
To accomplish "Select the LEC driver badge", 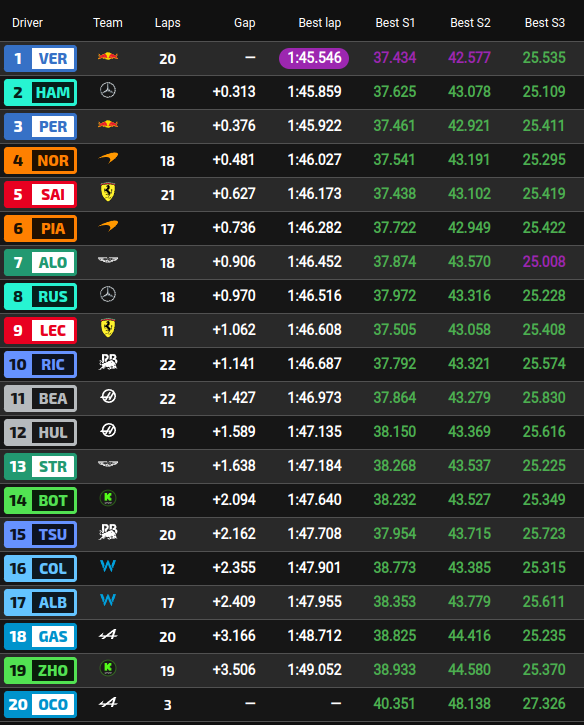I will [40, 331].
